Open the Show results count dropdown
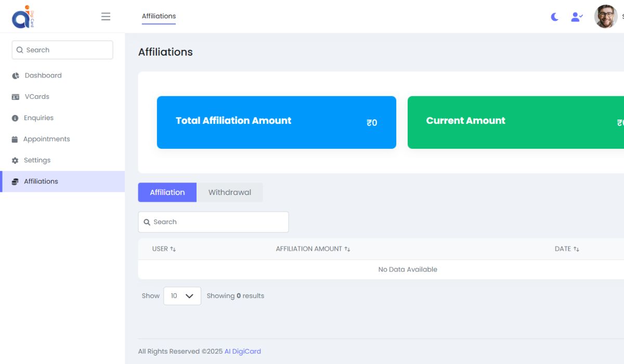 pyautogui.click(x=182, y=295)
